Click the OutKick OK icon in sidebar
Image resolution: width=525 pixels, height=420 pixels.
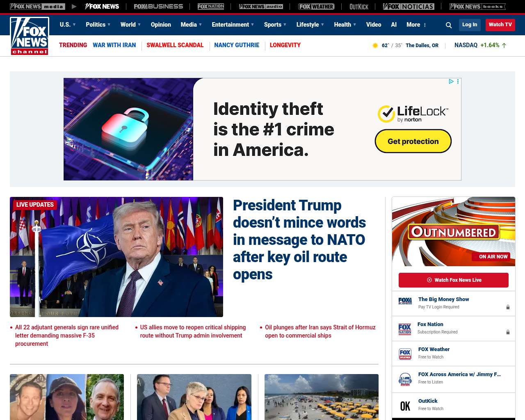(405, 406)
